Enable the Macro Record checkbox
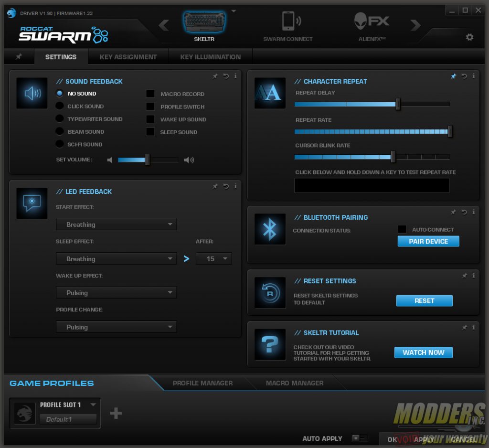The image size is (489, 448). [150, 94]
